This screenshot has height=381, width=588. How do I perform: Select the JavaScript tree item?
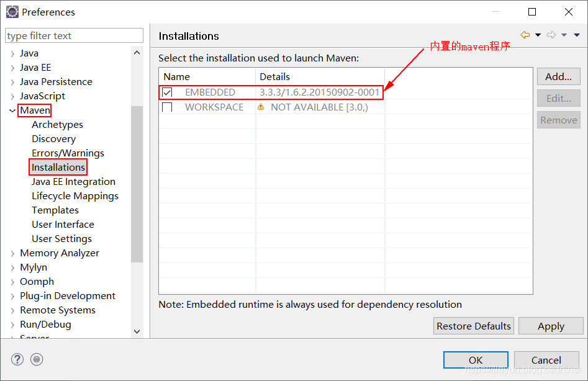[42, 96]
